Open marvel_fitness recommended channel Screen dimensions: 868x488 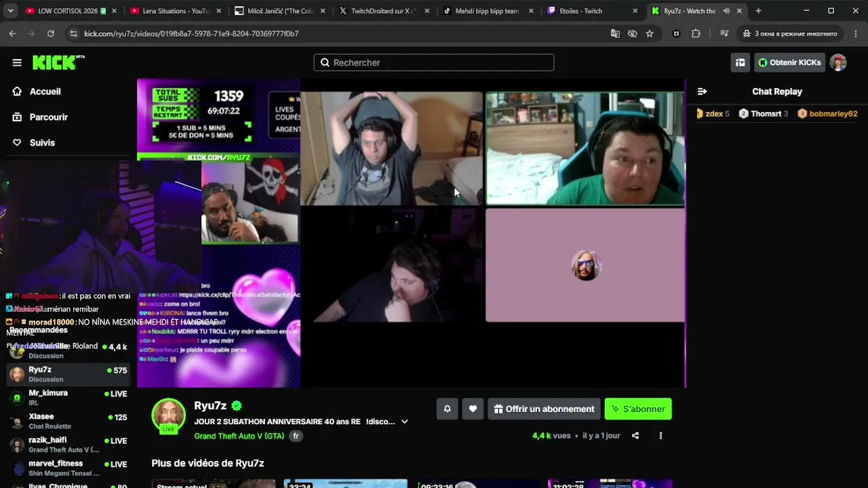pyautogui.click(x=68, y=468)
